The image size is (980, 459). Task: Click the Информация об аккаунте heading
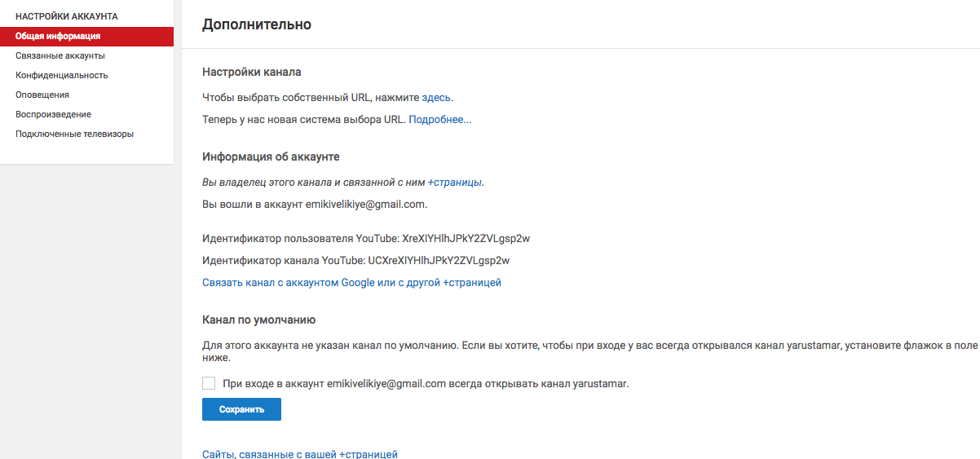[x=271, y=157]
